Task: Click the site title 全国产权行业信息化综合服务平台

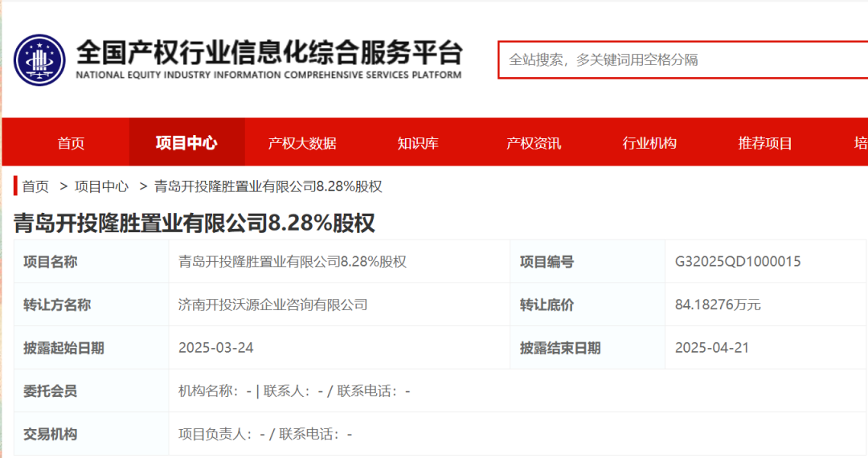Action: (269, 52)
